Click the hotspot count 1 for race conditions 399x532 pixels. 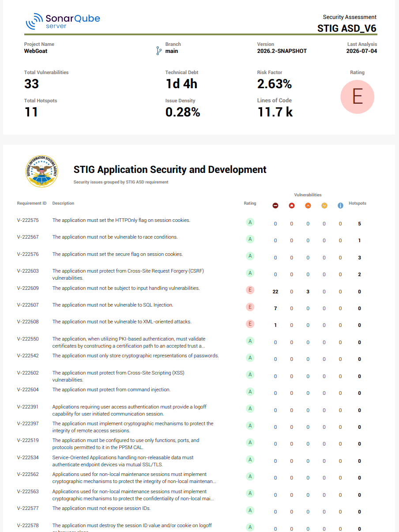click(x=359, y=240)
